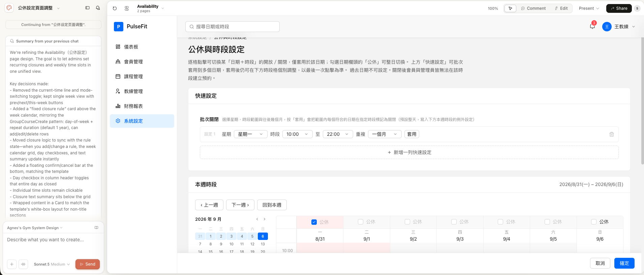Open the pages grid icon next to Availability
This screenshot has width=644, height=275.
pyautogui.click(x=127, y=8)
